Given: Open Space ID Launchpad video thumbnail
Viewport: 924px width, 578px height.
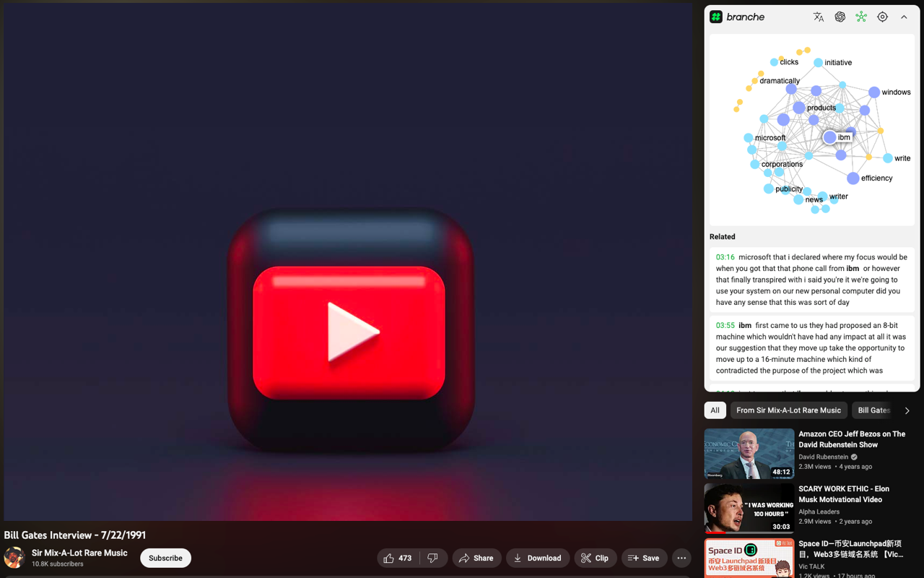Looking at the screenshot, I should (749, 558).
